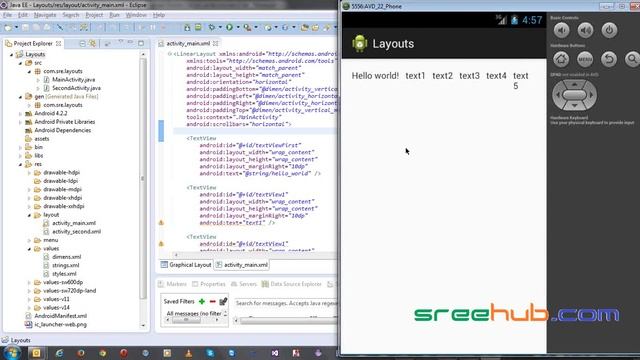Click the DPAD right arrow
This screenshot has width=640, height=360.
pyautogui.click(x=591, y=95)
